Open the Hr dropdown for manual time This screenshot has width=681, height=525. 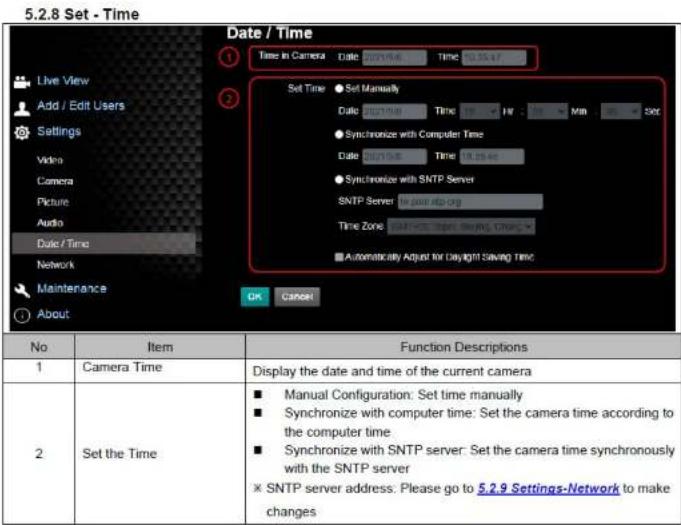pyautogui.click(x=480, y=112)
